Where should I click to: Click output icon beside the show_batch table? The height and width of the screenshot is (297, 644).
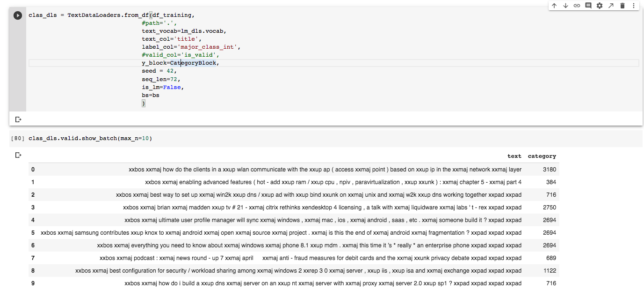[18, 155]
